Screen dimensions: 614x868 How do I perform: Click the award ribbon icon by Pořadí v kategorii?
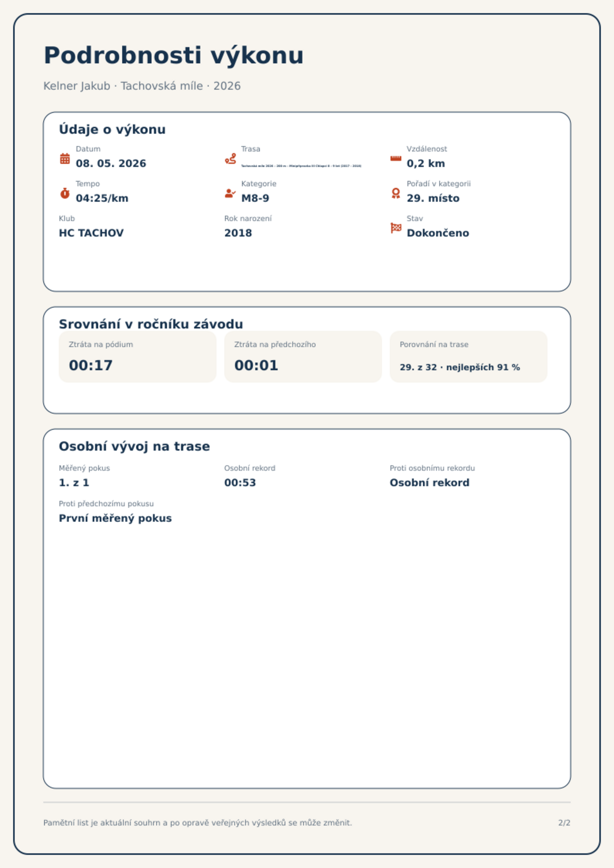[x=396, y=193]
